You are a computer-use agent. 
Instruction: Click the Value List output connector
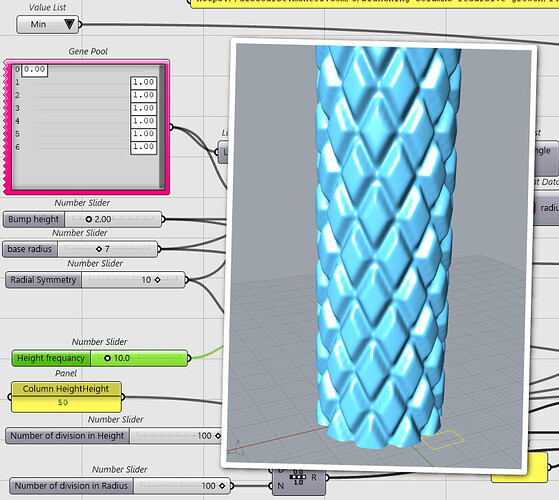coord(80,25)
